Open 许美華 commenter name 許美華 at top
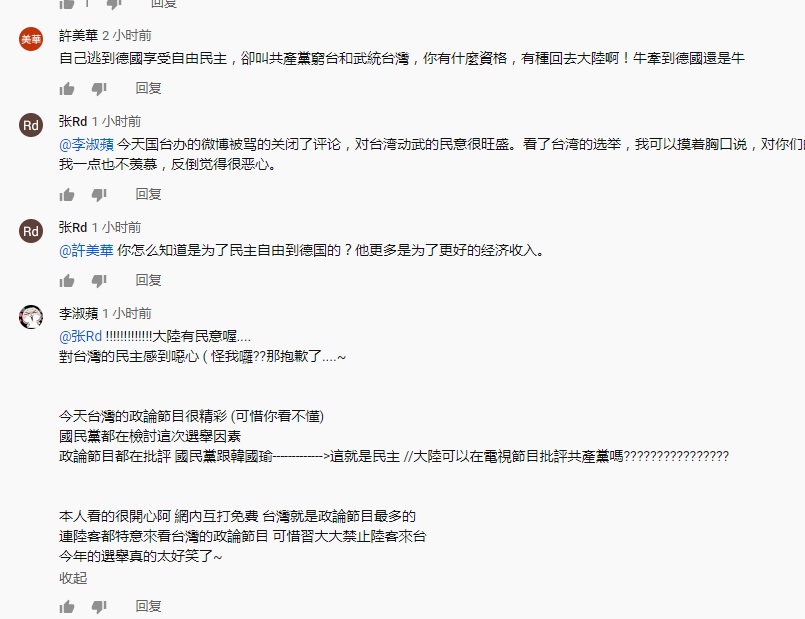The image size is (805, 619). click(x=79, y=35)
